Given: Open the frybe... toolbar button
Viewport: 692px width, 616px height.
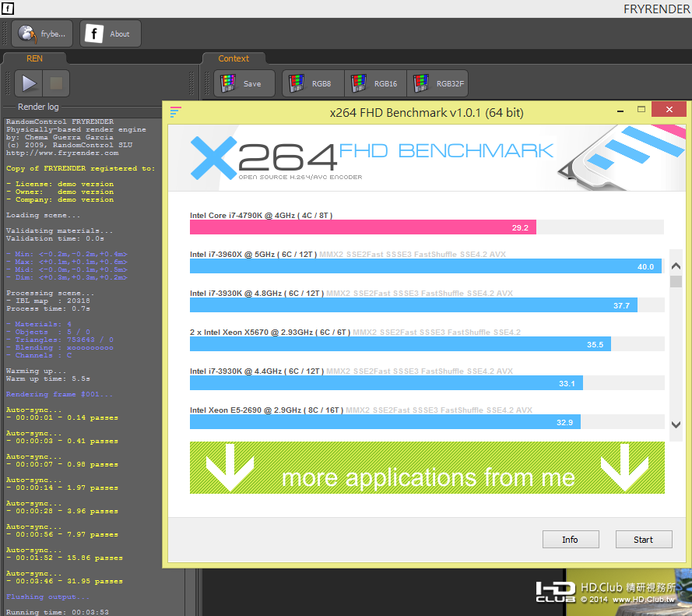Looking at the screenshot, I should tap(42, 33).
